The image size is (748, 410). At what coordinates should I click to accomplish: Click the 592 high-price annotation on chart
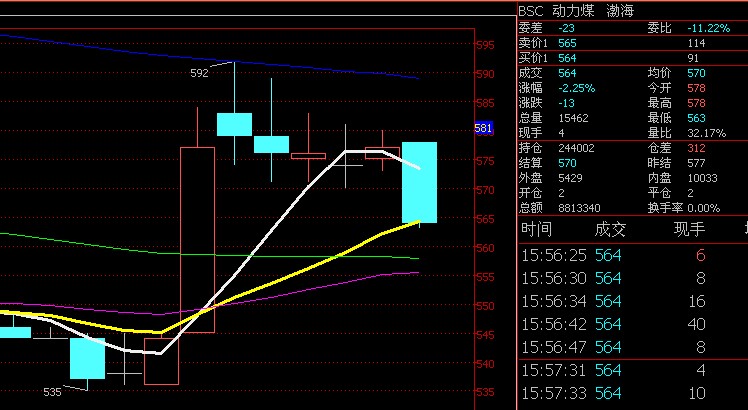(199, 73)
